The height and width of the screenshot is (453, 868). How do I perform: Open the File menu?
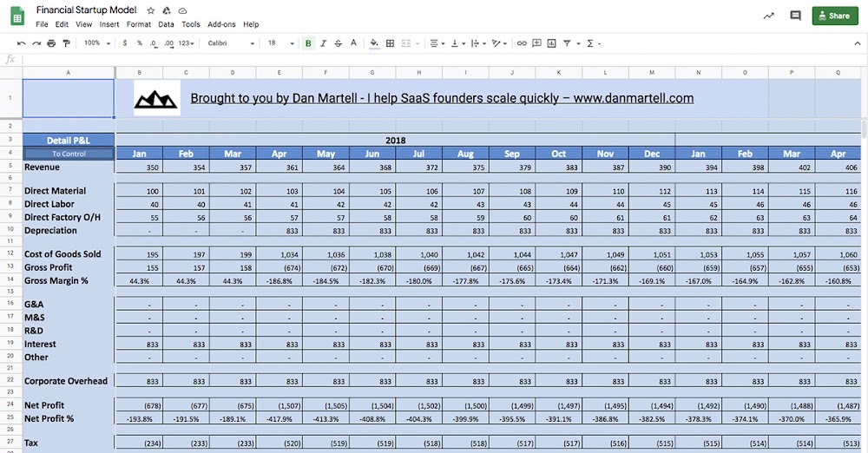tap(42, 24)
